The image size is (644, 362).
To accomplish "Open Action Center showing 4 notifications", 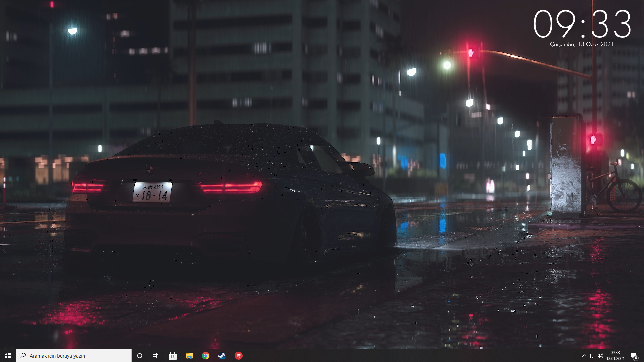I will point(634,356).
